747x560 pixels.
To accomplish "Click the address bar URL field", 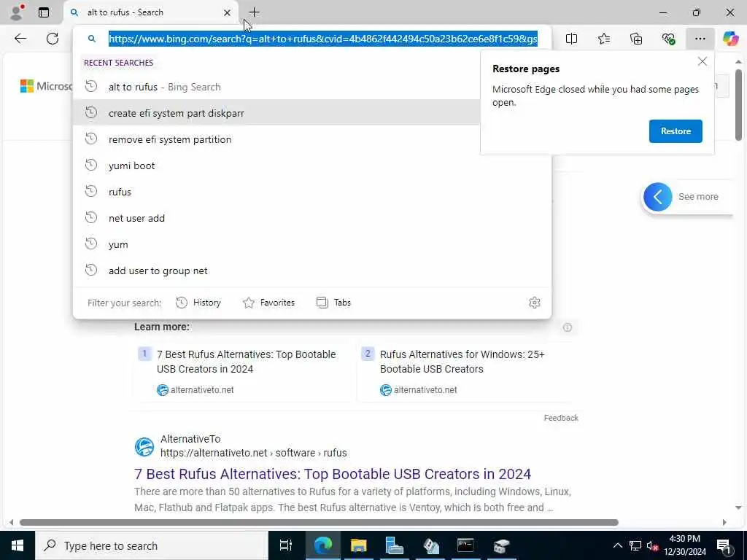I will [x=323, y=39].
